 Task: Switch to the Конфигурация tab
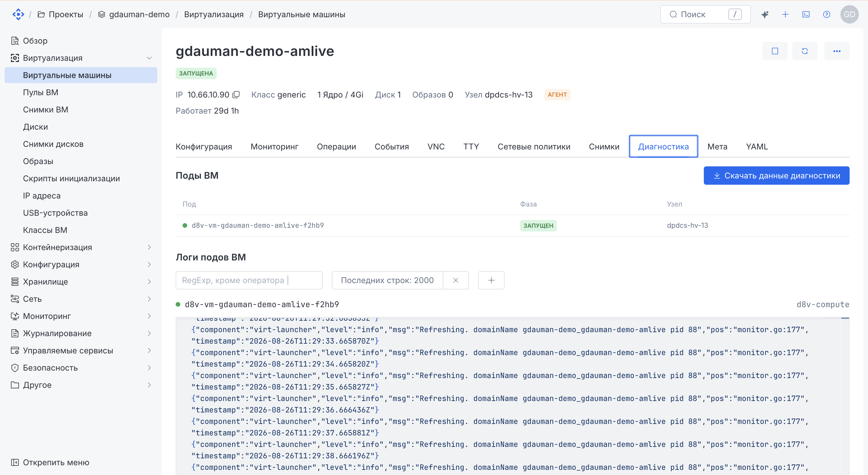pos(204,147)
